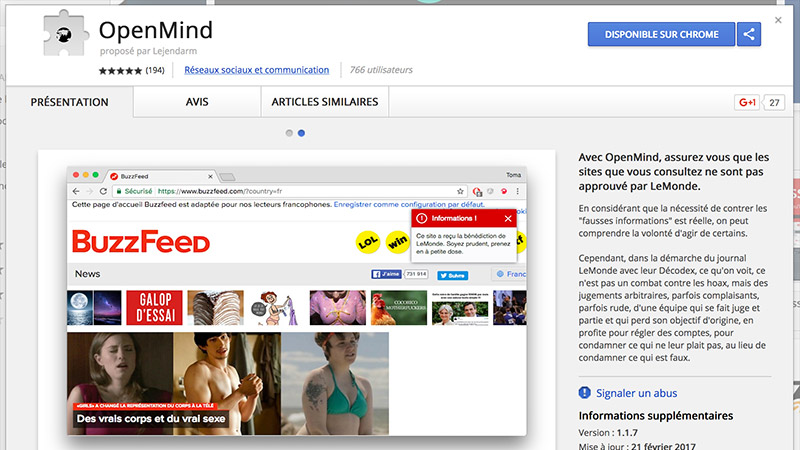Click the 766 utilisateurs text

point(381,70)
